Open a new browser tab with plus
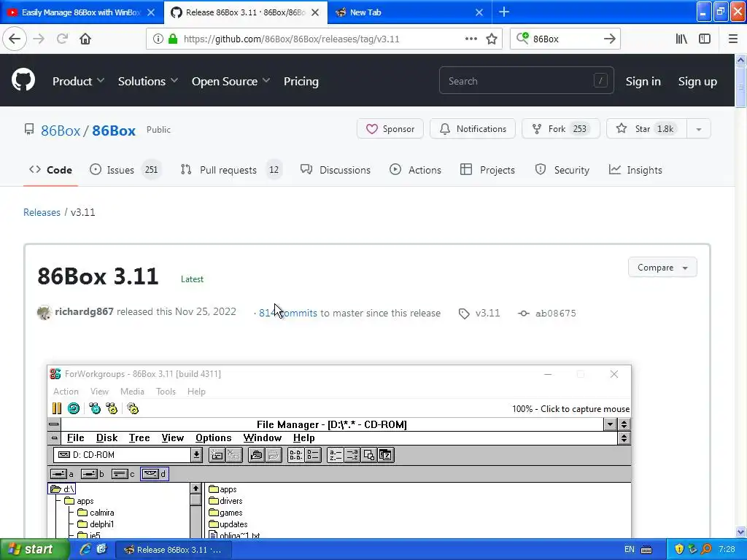Image resolution: width=747 pixels, height=560 pixels. pos(504,12)
